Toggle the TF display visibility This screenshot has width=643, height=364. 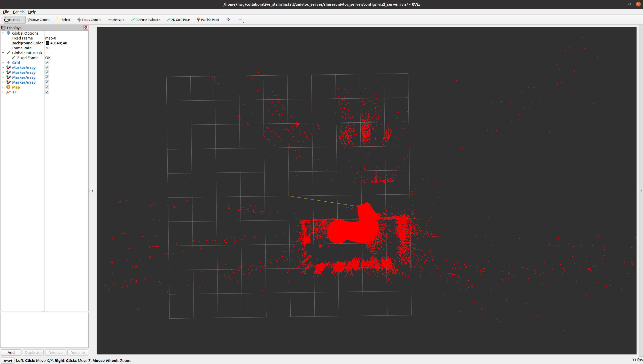[47, 92]
